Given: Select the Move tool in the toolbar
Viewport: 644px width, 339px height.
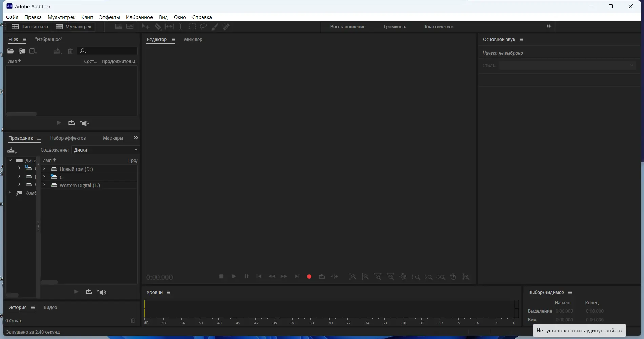Looking at the screenshot, I should point(145,26).
